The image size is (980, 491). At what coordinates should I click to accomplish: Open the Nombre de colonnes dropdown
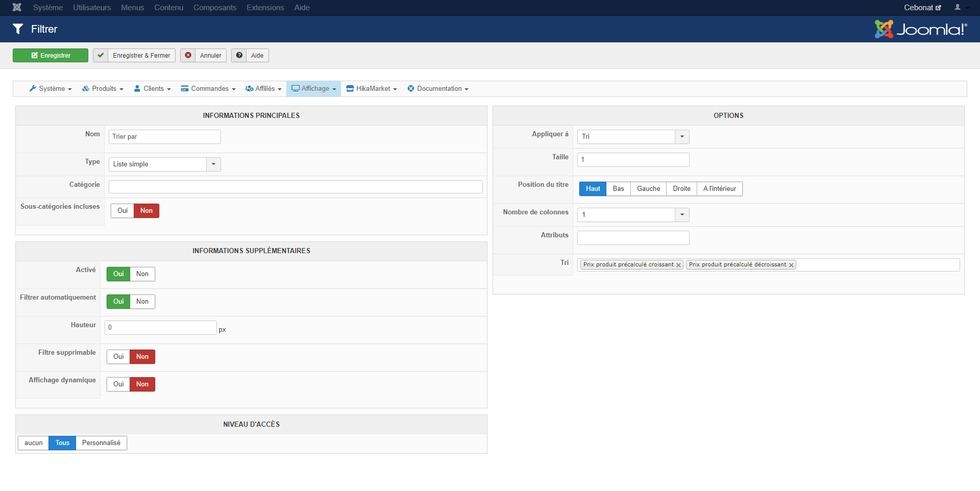pyautogui.click(x=633, y=215)
